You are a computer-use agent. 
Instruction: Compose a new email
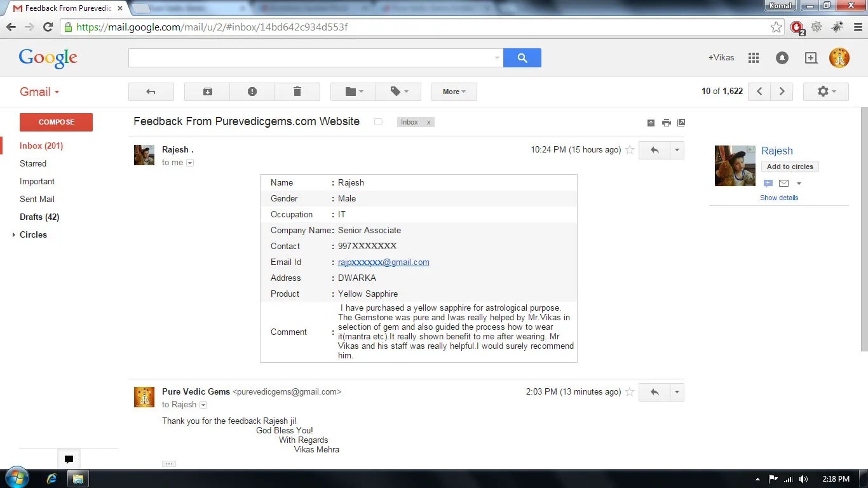click(56, 122)
